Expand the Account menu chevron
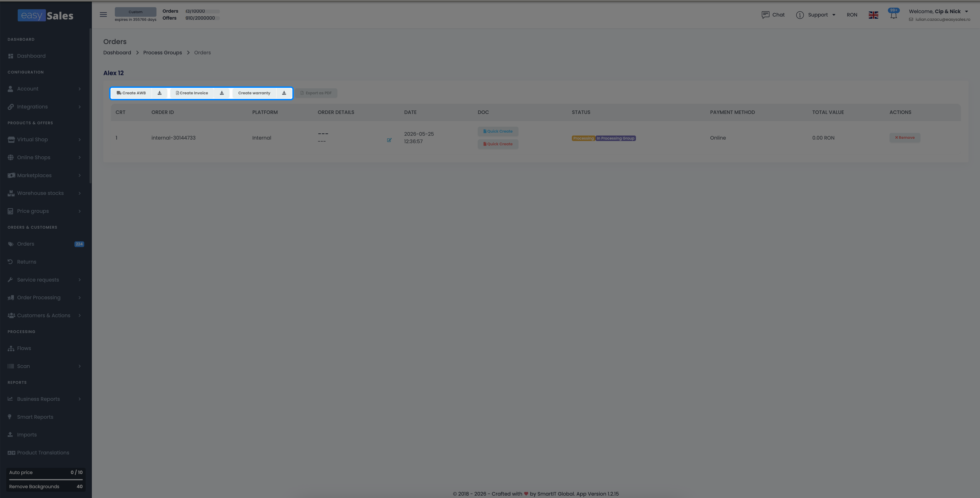980x498 pixels. click(x=79, y=89)
